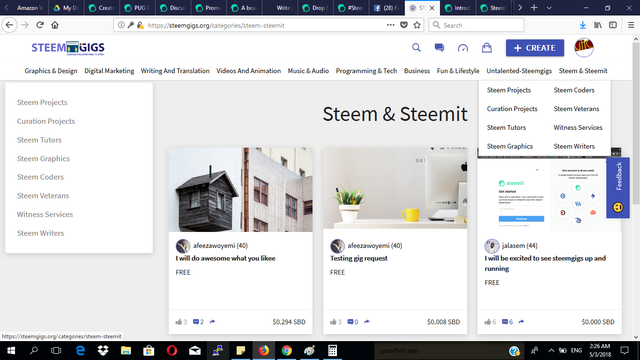The image size is (640, 360).
Task: Click the desk workspace gig thumbnail
Action: 395,188
